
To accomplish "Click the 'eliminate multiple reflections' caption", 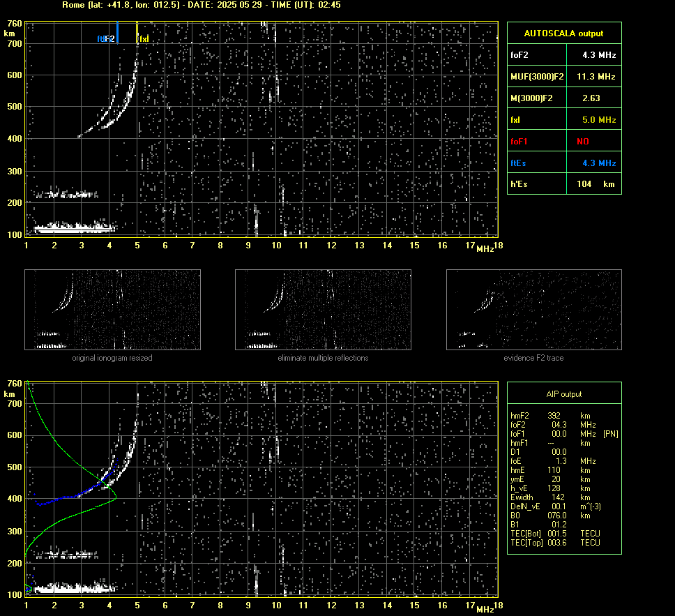I will point(323,358).
